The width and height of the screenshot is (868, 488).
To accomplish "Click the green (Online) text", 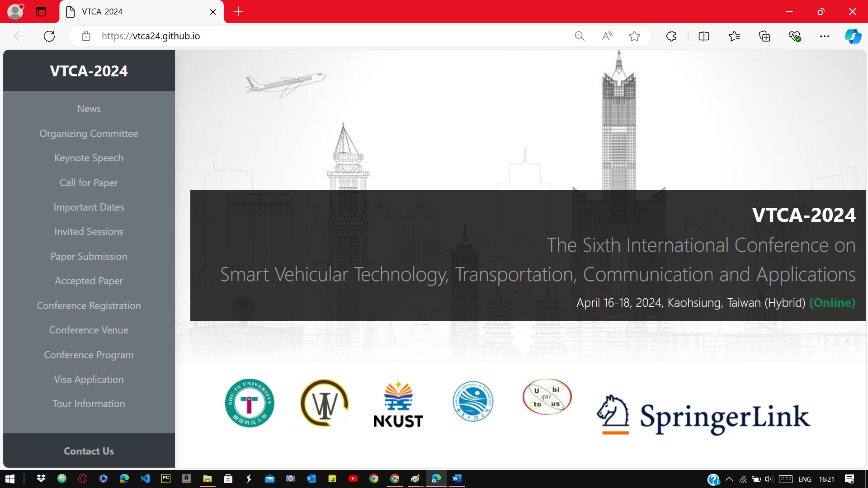I will [832, 303].
